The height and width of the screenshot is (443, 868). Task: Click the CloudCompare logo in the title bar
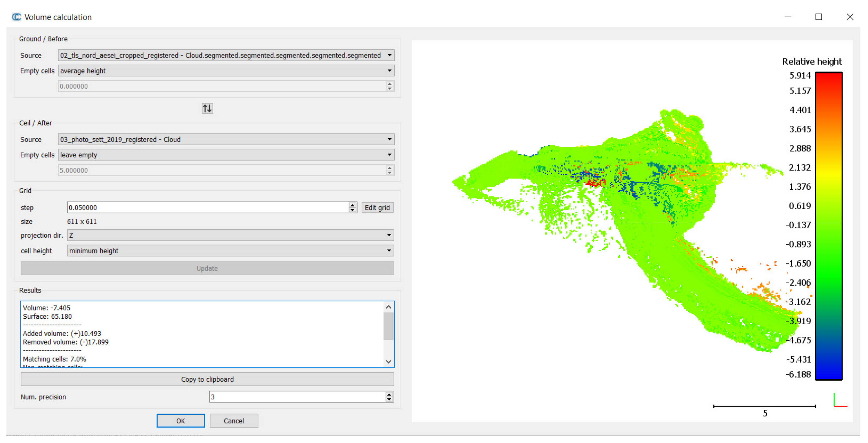16,17
